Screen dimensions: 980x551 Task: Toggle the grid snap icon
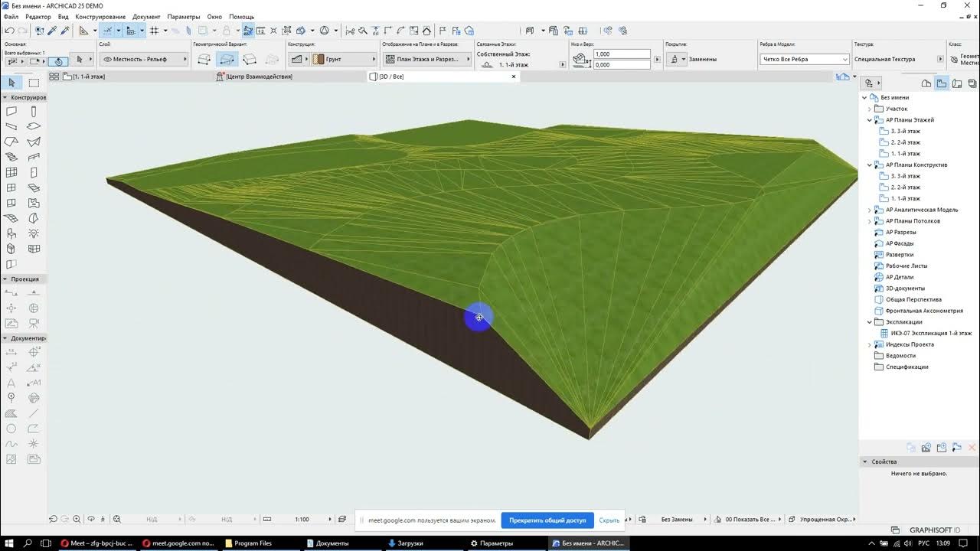tap(155, 31)
